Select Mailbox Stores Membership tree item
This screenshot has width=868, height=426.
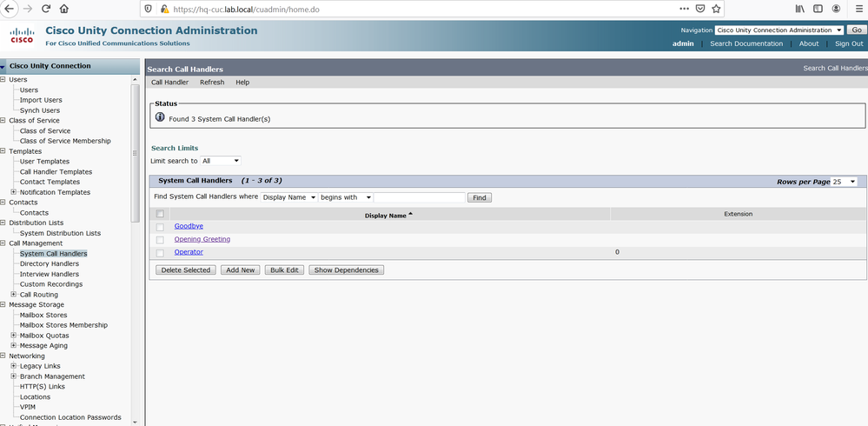[63, 325]
